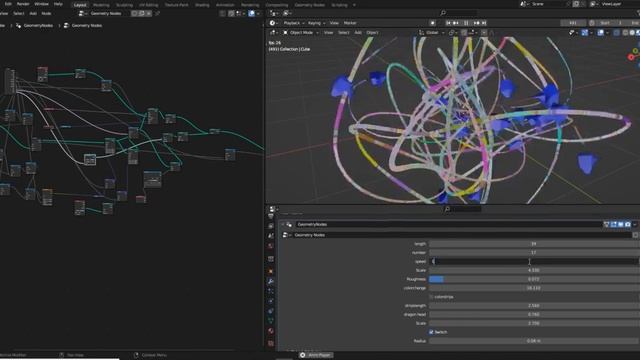
Task: Open the Playback dropdown in timeline
Action: pyautogui.click(x=294, y=23)
